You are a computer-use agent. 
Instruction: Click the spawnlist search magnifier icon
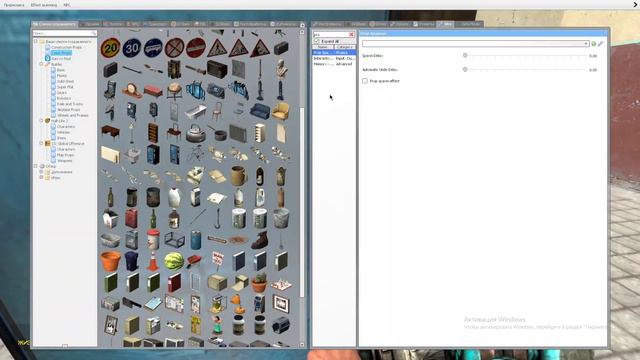(94, 33)
